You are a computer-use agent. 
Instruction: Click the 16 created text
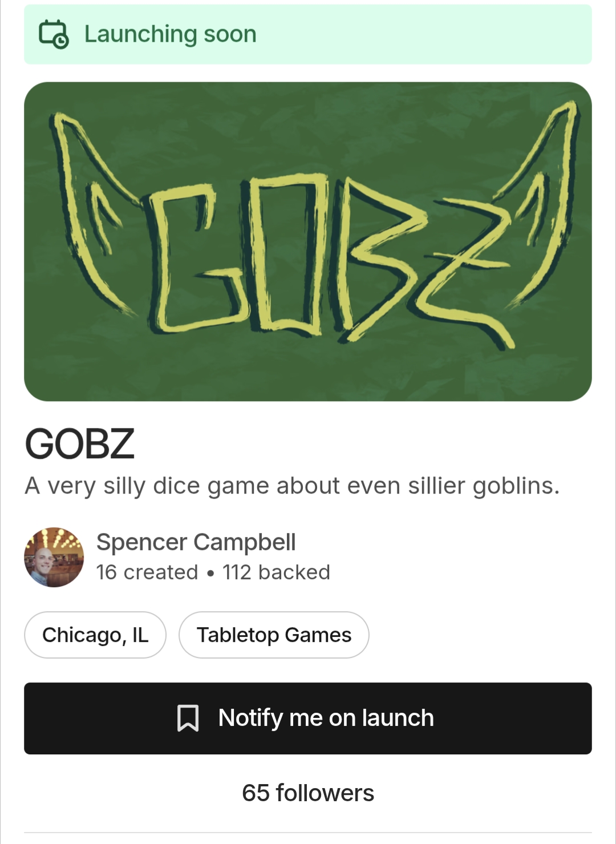click(x=147, y=572)
